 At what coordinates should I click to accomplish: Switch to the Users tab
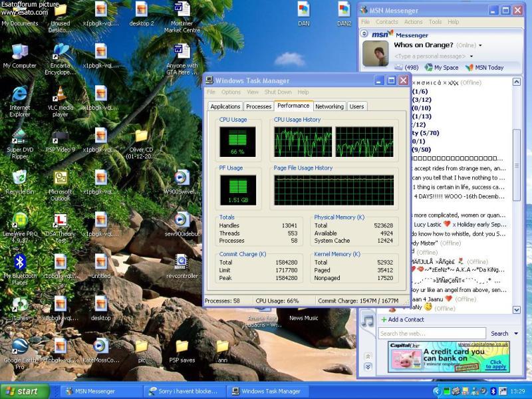coord(356,106)
